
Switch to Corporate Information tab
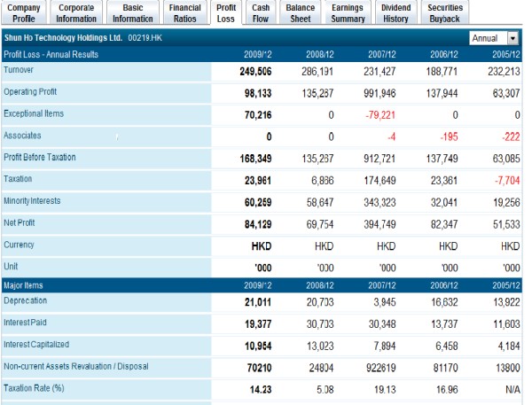click(x=76, y=13)
